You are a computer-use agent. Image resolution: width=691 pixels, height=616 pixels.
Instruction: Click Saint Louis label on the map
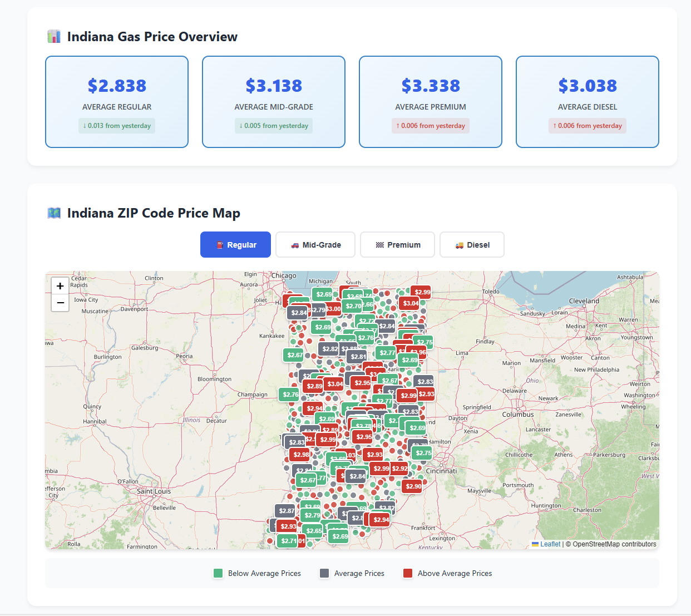(x=154, y=491)
